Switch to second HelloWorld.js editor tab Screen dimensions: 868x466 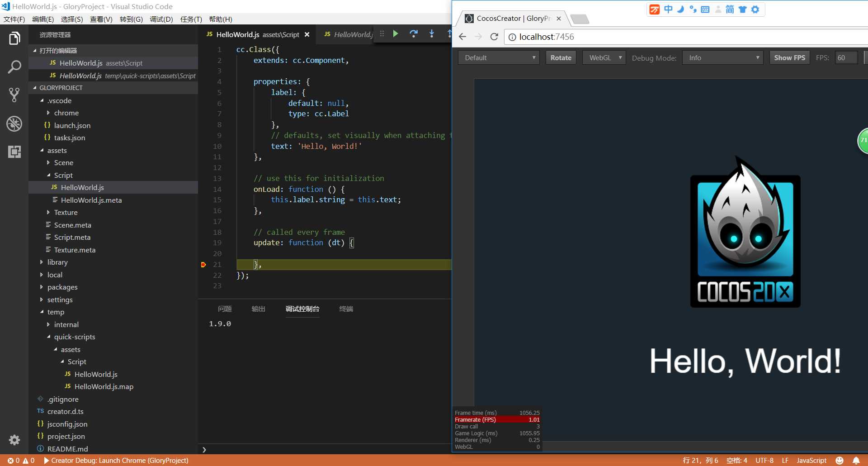348,34
